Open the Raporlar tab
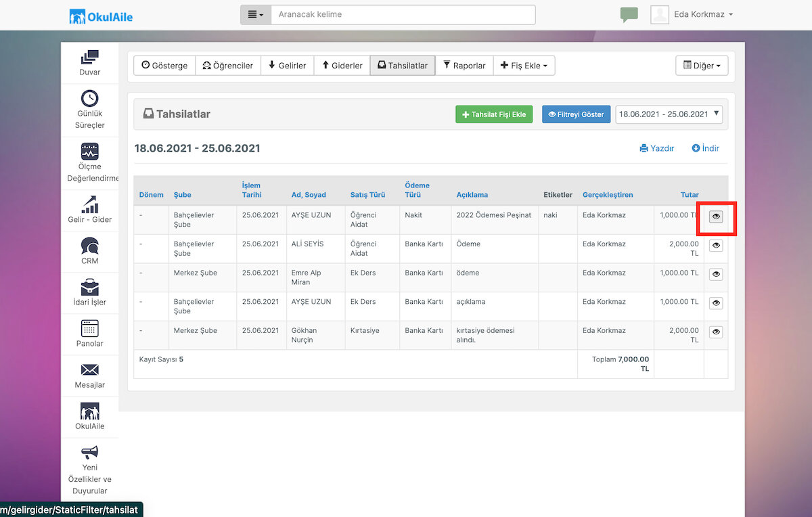The width and height of the screenshot is (812, 517). pos(464,66)
